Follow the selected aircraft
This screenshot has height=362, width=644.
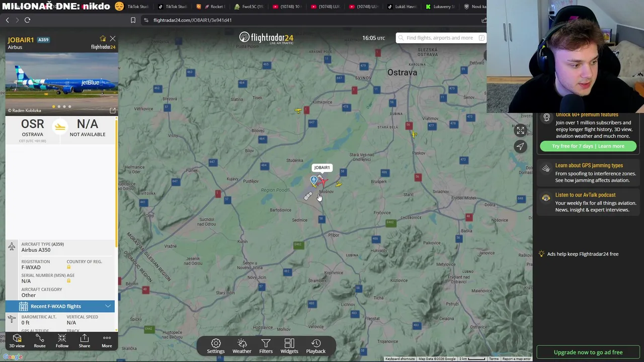62,341
